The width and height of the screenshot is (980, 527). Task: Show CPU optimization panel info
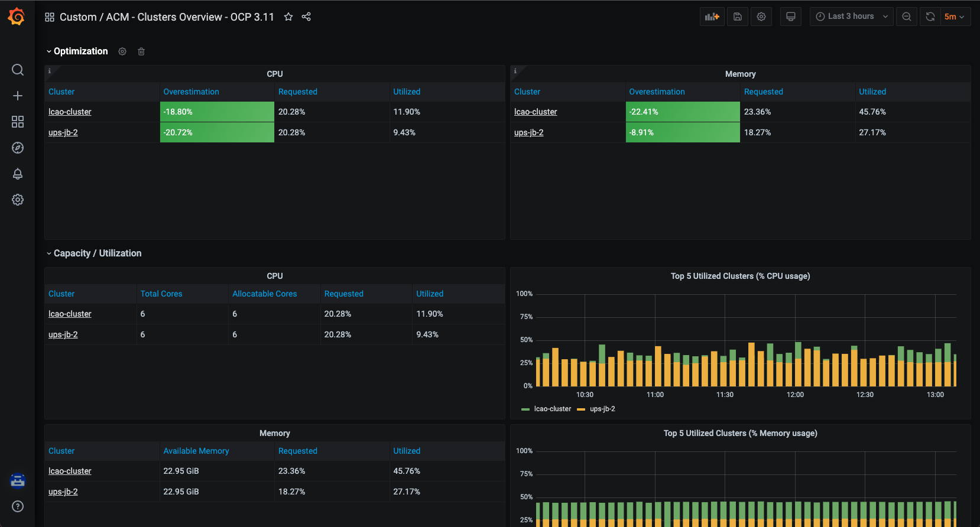click(50, 71)
